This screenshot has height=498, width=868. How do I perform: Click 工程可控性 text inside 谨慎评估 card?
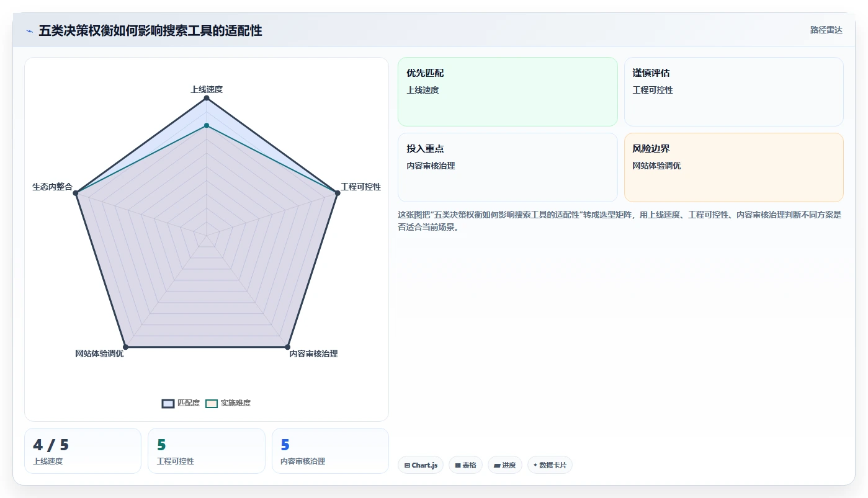click(x=653, y=90)
